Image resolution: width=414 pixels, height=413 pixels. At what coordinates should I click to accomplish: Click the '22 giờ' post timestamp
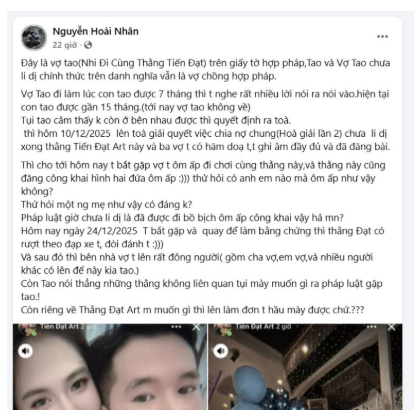point(65,45)
